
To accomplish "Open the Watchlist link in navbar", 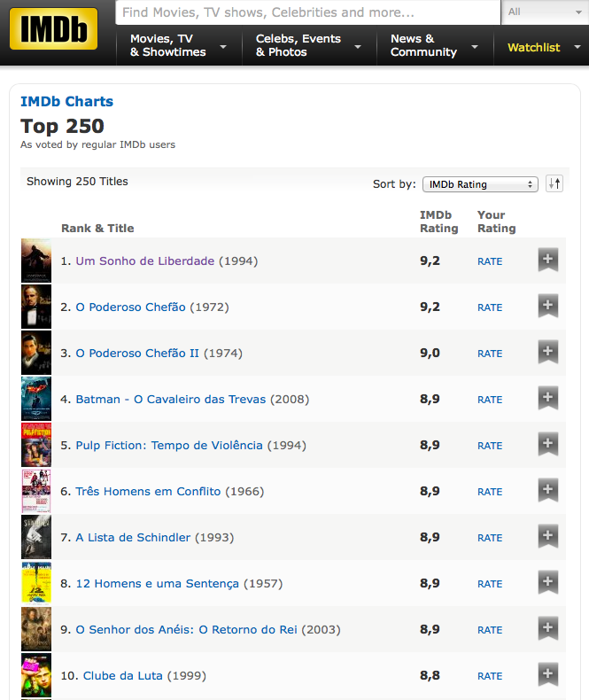I will pyautogui.click(x=533, y=48).
